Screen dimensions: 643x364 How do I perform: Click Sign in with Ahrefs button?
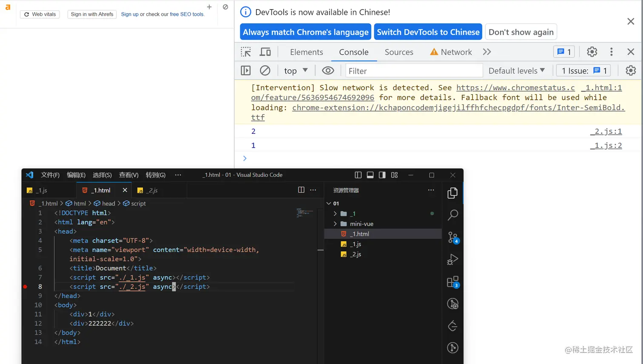(x=92, y=14)
